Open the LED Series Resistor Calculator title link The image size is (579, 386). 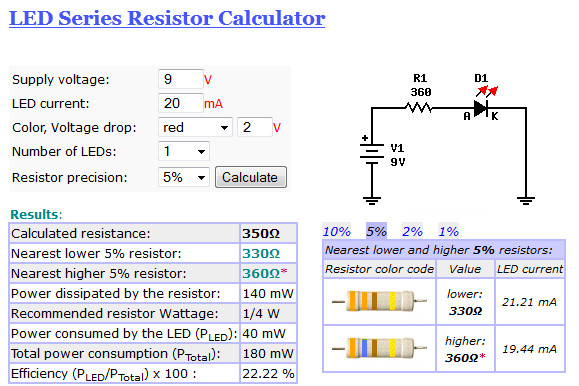[167, 18]
